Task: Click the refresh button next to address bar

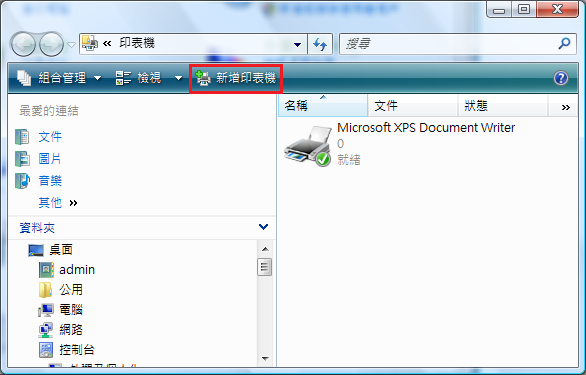Action: click(320, 44)
